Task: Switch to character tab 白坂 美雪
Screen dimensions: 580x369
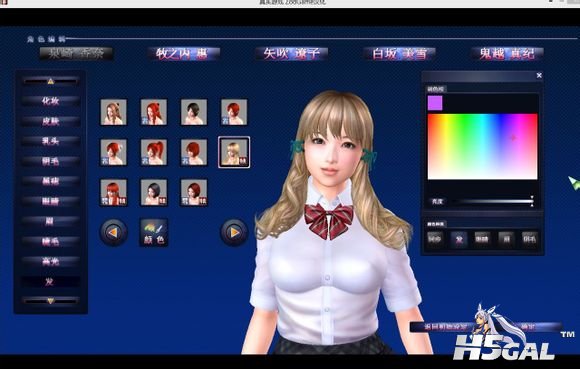Action: tap(399, 54)
